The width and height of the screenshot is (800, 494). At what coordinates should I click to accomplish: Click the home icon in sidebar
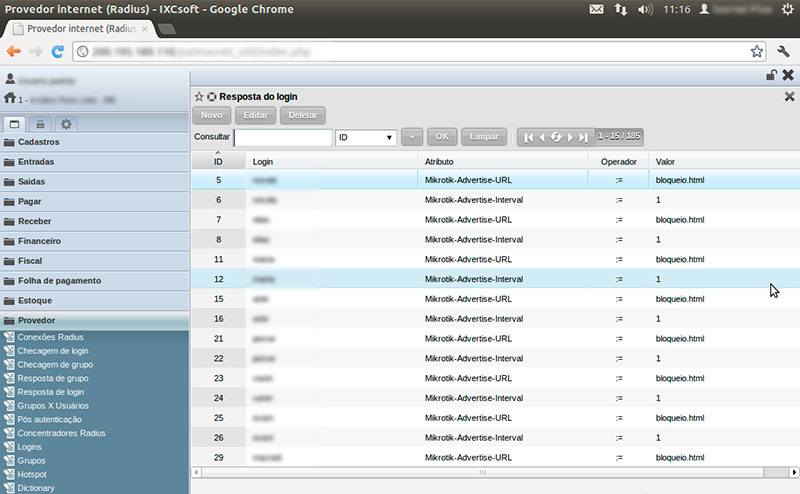click(10, 98)
